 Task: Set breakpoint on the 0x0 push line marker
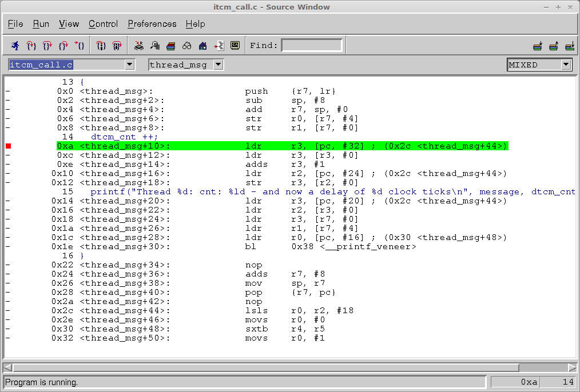click(8, 91)
